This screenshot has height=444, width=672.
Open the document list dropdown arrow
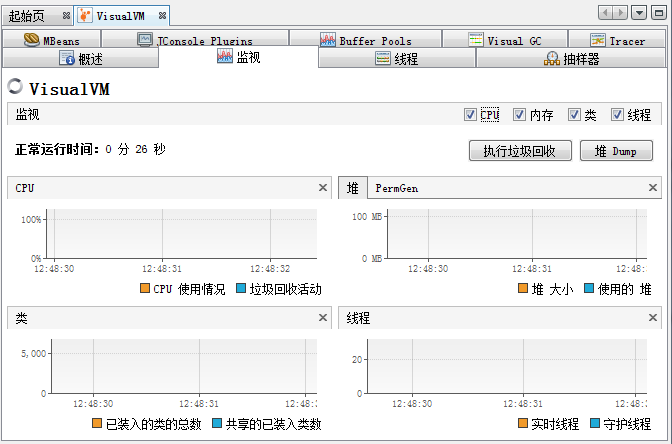(639, 13)
